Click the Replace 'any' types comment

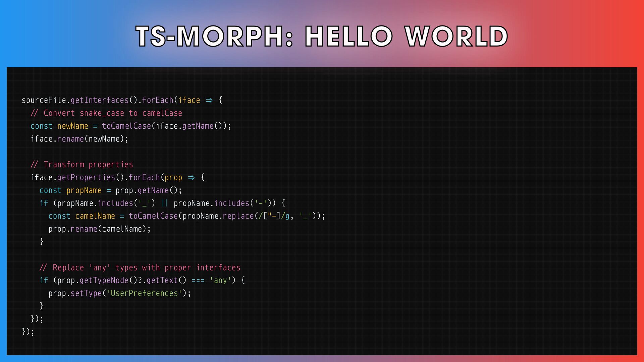tap(140, 267)
